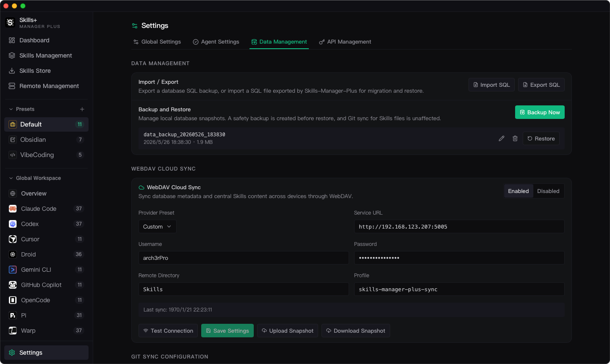Screen dimensions: 610x364
Task: Click the Remote Management server icon
Action: pos(12,86)
